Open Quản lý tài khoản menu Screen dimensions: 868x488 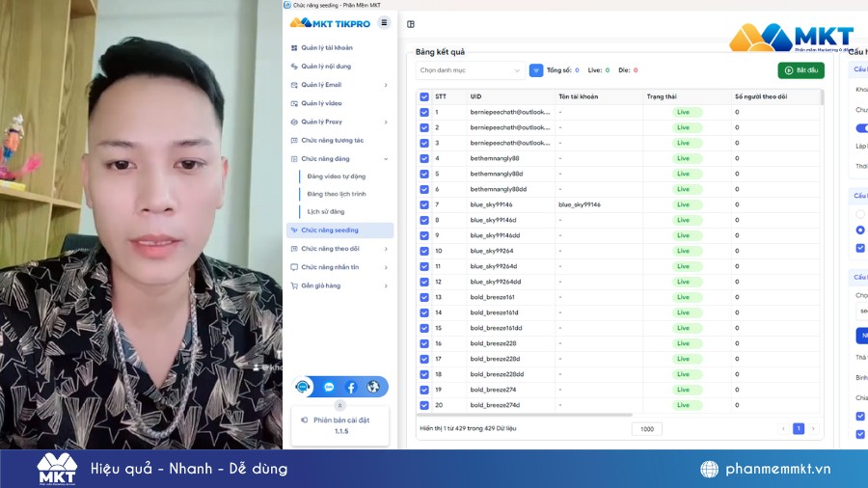pyautogui.click(x=327, y=47)
